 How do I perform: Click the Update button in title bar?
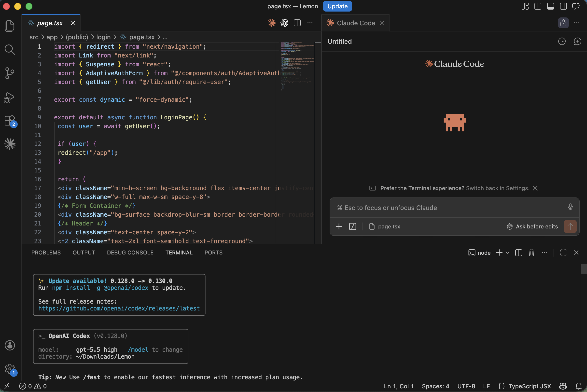(337, 6)
